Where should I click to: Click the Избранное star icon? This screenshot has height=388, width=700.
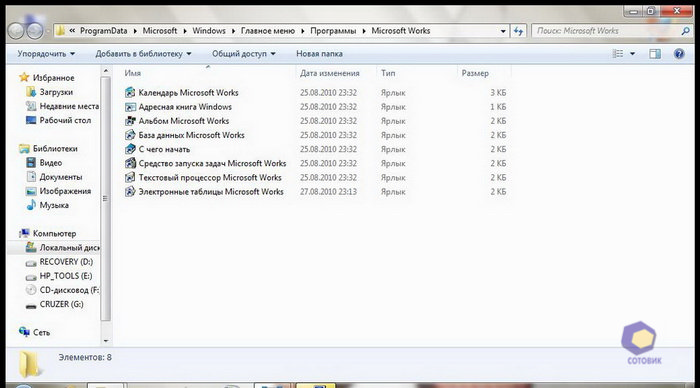point(24,78)
